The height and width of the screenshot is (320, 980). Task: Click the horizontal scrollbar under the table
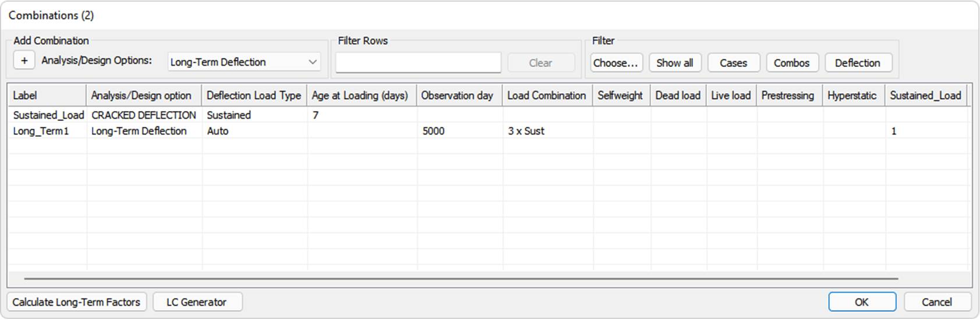point(460,279)
